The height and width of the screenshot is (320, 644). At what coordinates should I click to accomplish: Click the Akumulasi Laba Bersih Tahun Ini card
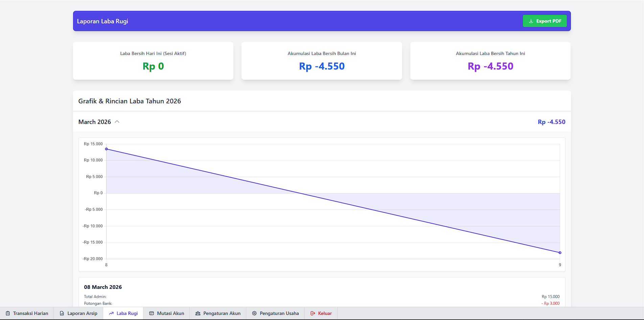pos(490,61)
